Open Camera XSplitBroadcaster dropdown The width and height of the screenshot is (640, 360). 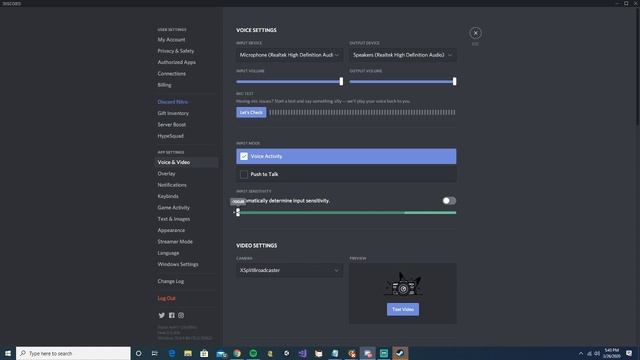point(289,270)
